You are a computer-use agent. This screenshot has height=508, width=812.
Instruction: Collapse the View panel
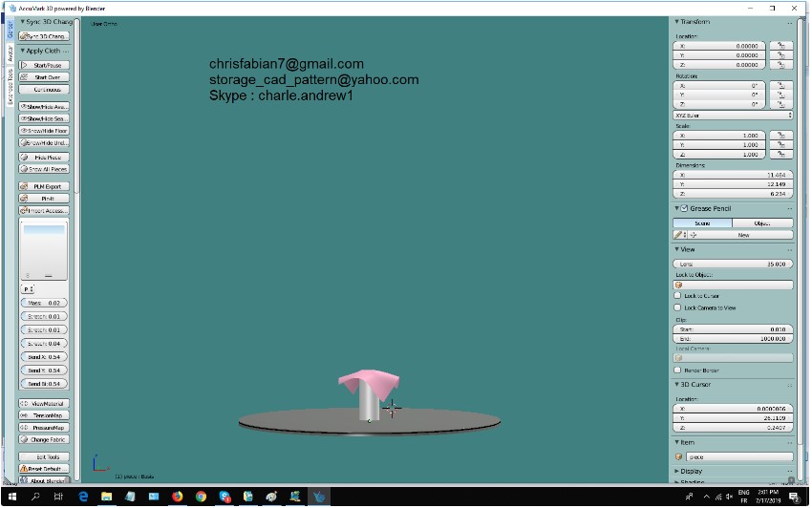(x=677, y=249)
